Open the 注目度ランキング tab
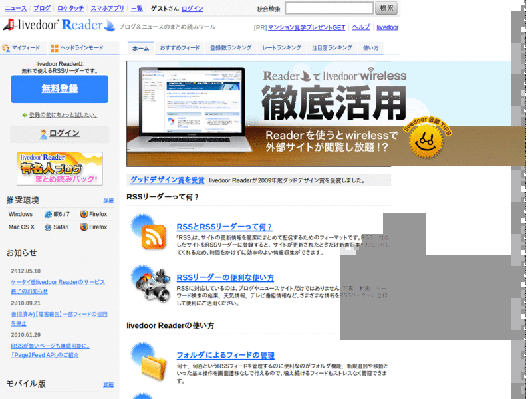This screenshot has width=532, height=399. click(332, 48)
